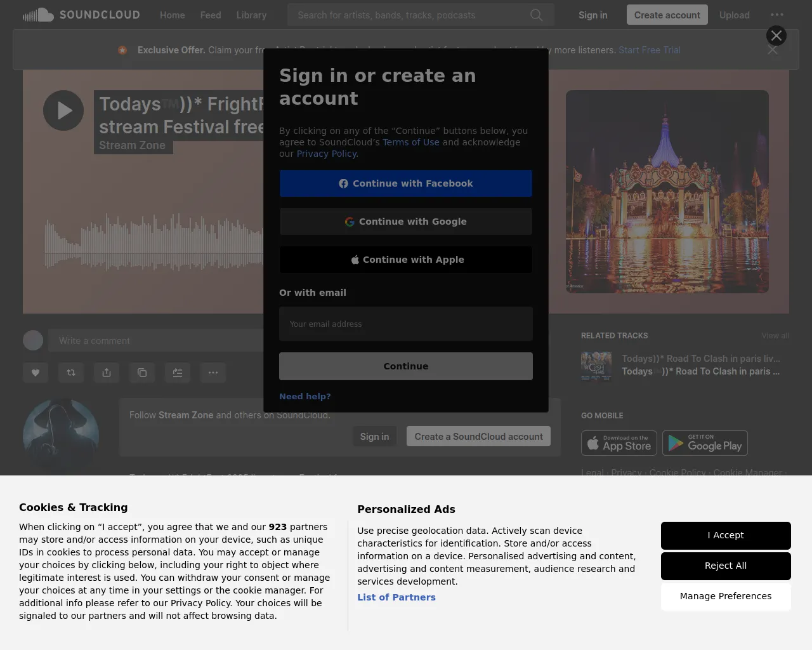812x650 pixels.
Task: Repost the track using the repost icon
Action: coord(71,373)
